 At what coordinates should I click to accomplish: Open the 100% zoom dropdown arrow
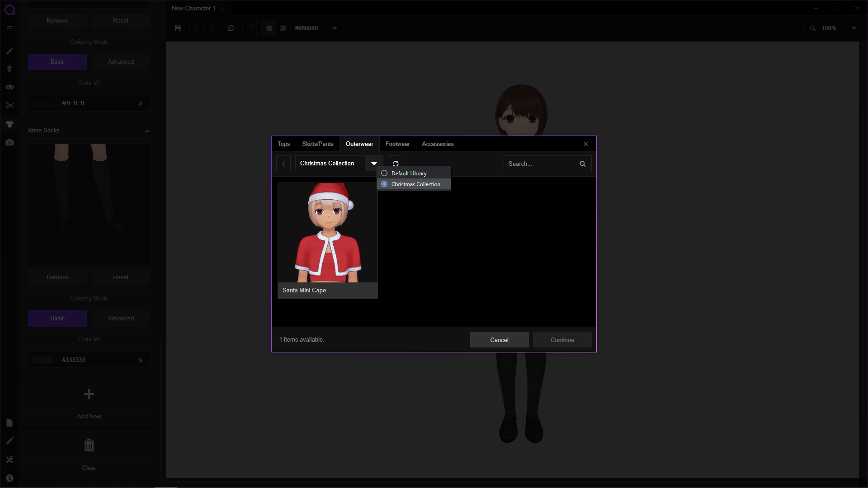click(x=854, y=28)
